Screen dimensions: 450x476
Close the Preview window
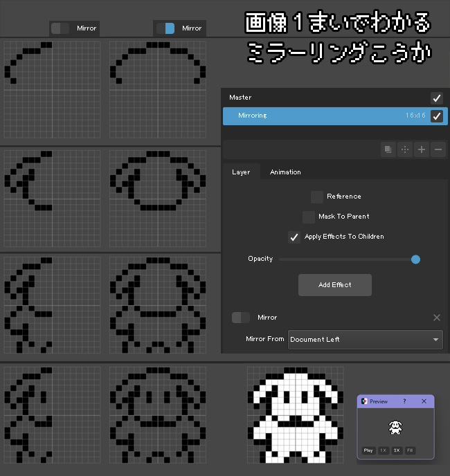[424, 401]
